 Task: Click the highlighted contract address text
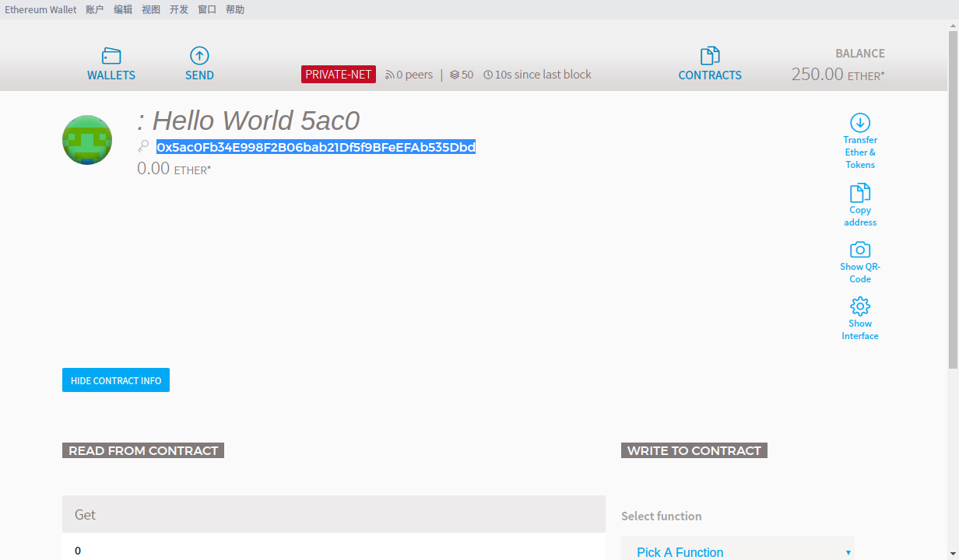click(x=316, y=147)
